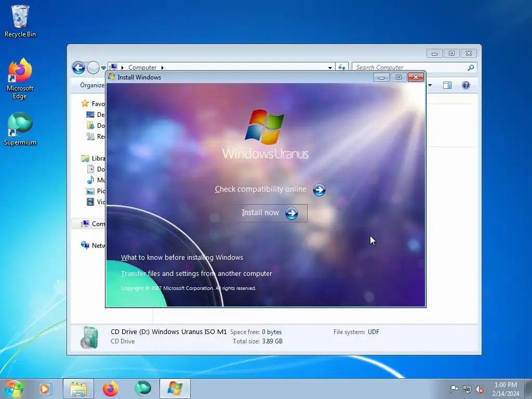Open the Windows Start menu
This screenshot has height=399, width=532.
coord(14,389)
